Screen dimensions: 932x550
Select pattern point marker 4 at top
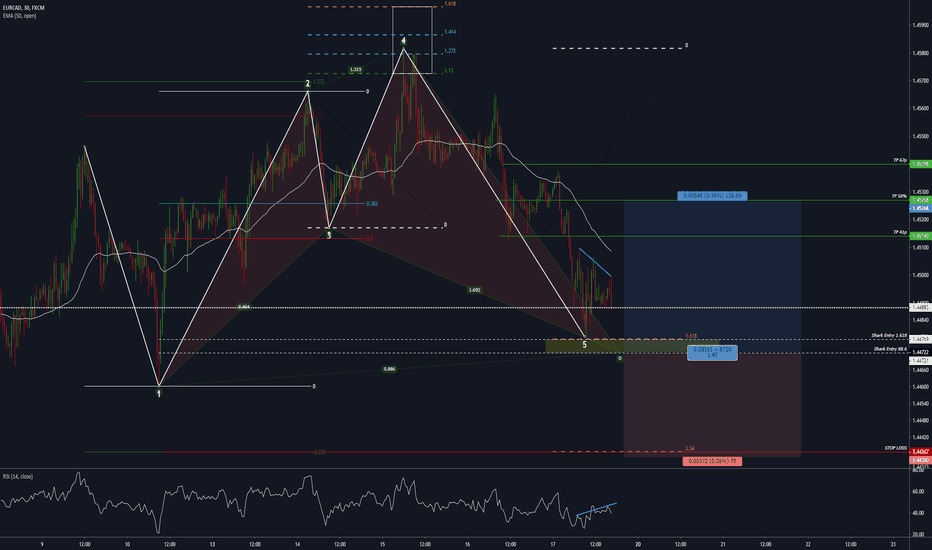click(x=404, y=41)
